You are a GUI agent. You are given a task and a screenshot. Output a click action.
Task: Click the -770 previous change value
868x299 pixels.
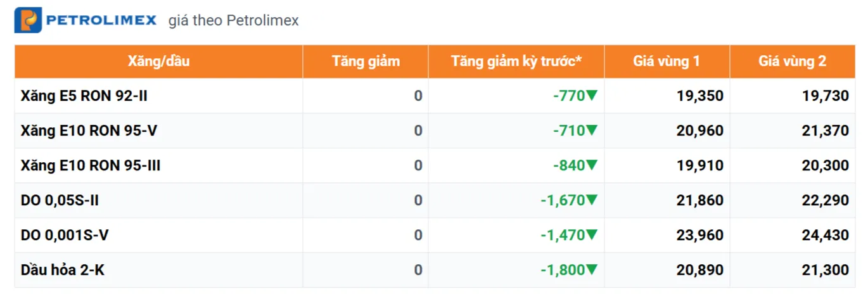pos(568,96)
